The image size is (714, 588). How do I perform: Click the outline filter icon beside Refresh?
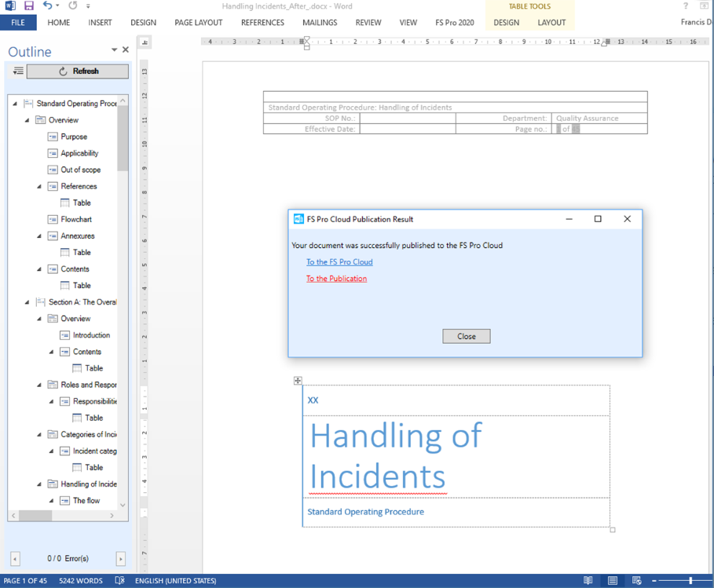click(16, 71)
